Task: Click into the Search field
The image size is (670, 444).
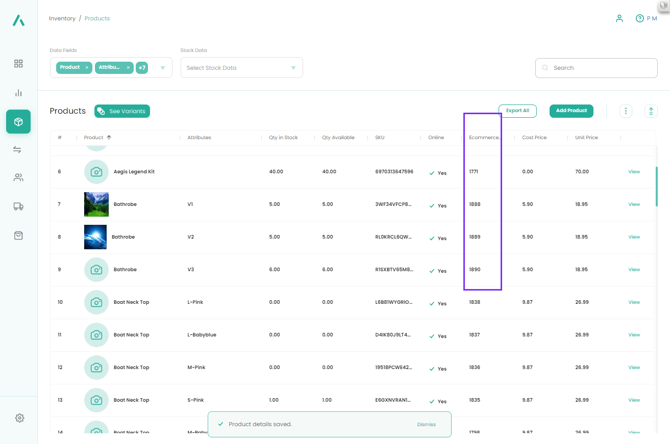Action: tap(600, 68)
